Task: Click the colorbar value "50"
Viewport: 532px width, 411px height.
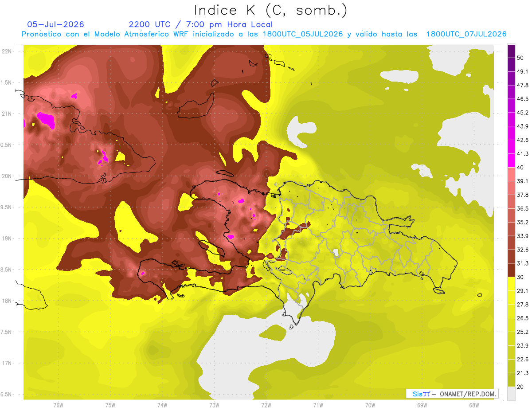Action: point(520,58)
